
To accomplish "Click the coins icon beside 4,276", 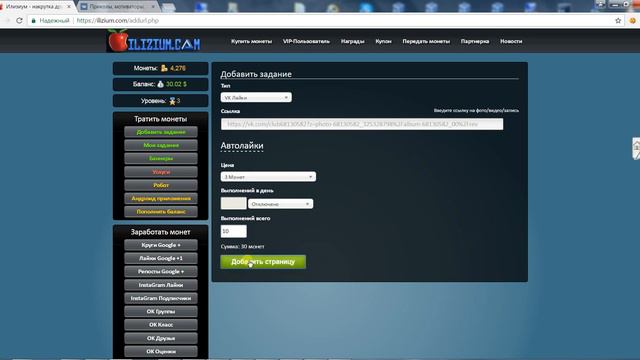I will tap(164, 68).
